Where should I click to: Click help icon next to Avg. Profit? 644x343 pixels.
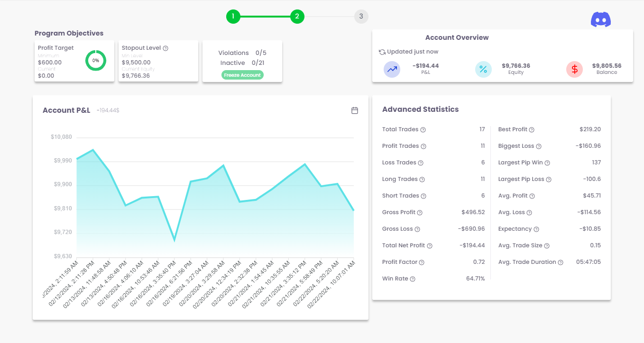coord(532,196)
